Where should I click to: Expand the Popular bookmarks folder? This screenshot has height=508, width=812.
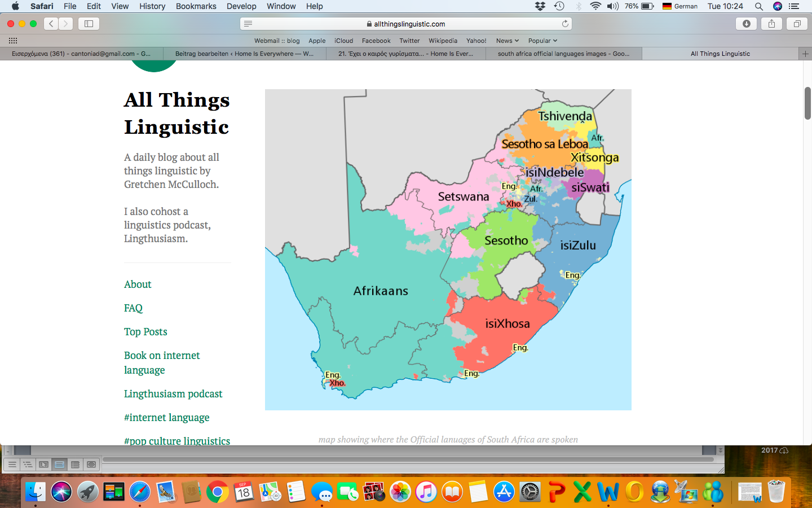tap(542, 41)
